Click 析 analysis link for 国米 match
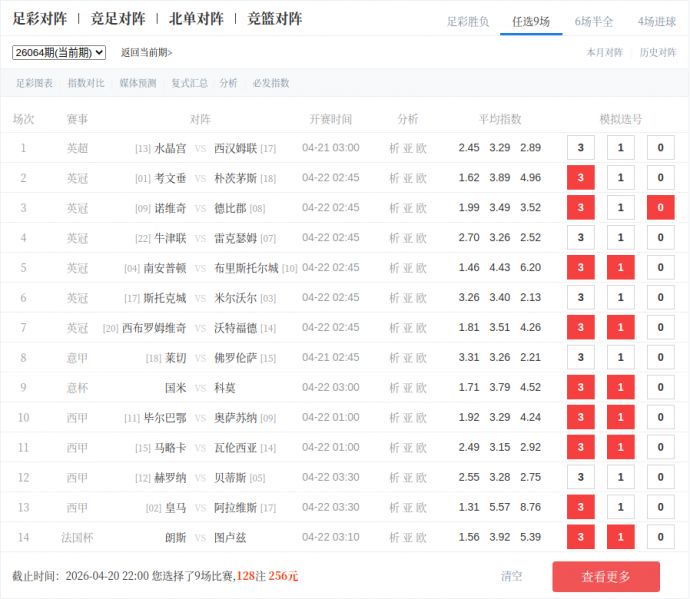This screenshot has height=599, width=690. point(394,388)
